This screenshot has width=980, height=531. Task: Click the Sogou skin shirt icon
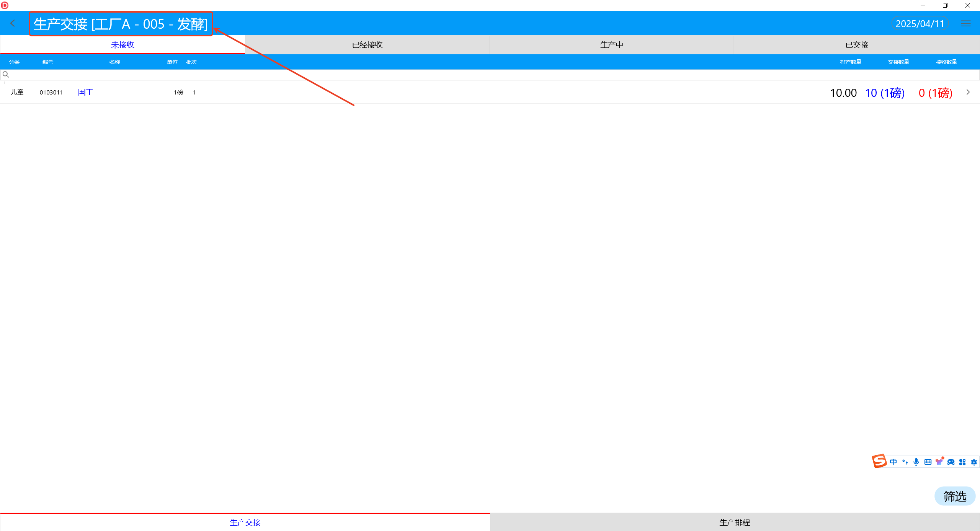pyautogui.click(x=939, y=461)
